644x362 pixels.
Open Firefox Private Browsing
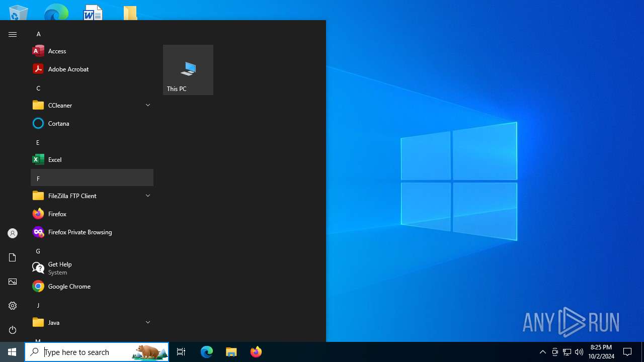coord(92,232)
